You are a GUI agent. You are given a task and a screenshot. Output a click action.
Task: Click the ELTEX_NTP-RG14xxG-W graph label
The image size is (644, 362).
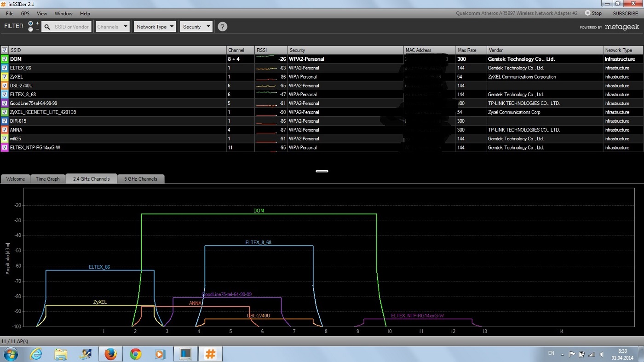click(x=418, y=316)
